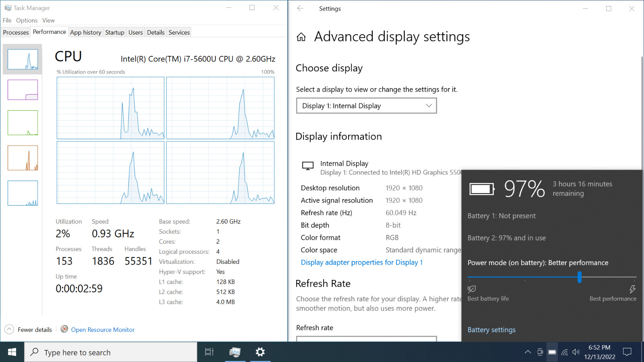Go back with the Settings arrow
Viewport: 644px width, 362px height.
coord(300,8)
